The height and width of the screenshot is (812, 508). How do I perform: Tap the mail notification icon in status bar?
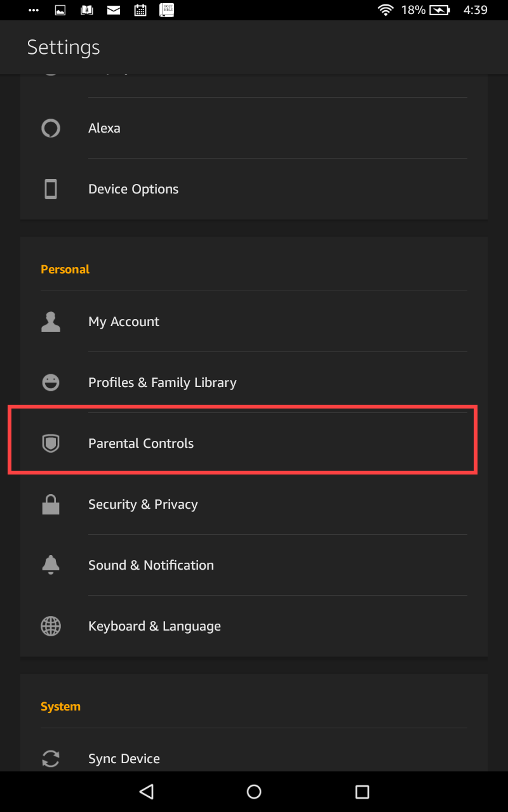click(114, 10)
